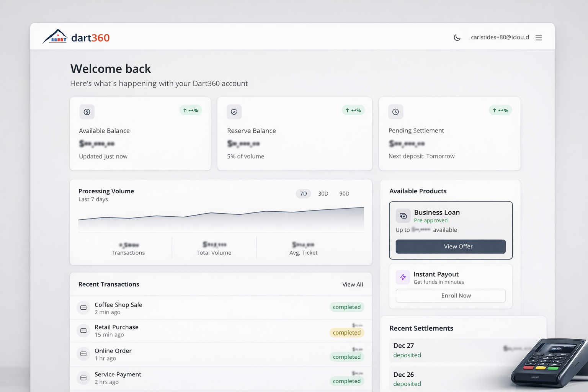Image resolution: width=588 pixels, height=392 pixels.
Task: Click the Business Loan card reader icon
Action: coord(403,216)
